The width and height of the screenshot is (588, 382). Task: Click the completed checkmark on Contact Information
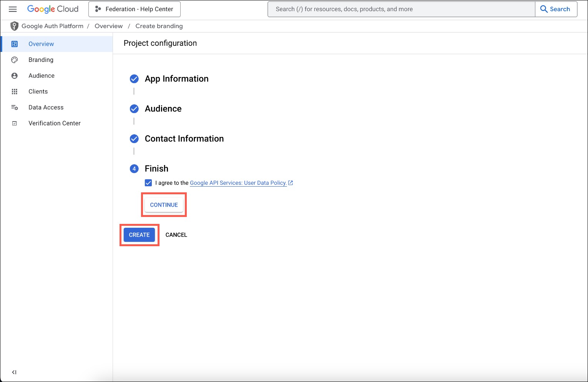coord(134,138)
